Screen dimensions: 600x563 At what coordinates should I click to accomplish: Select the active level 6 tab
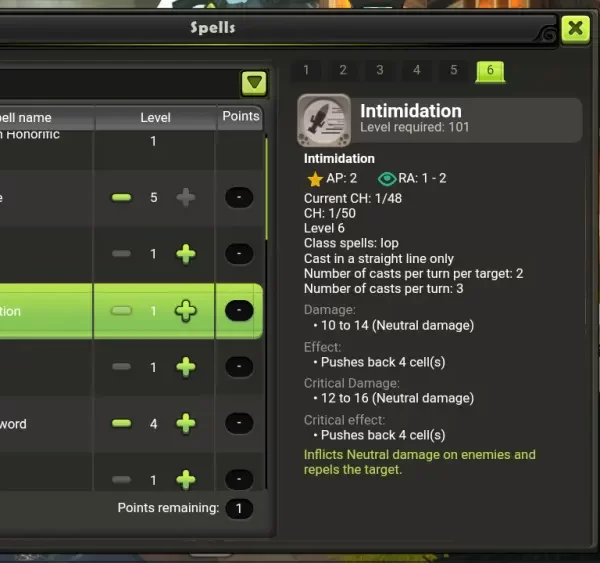tap(490, 71)
